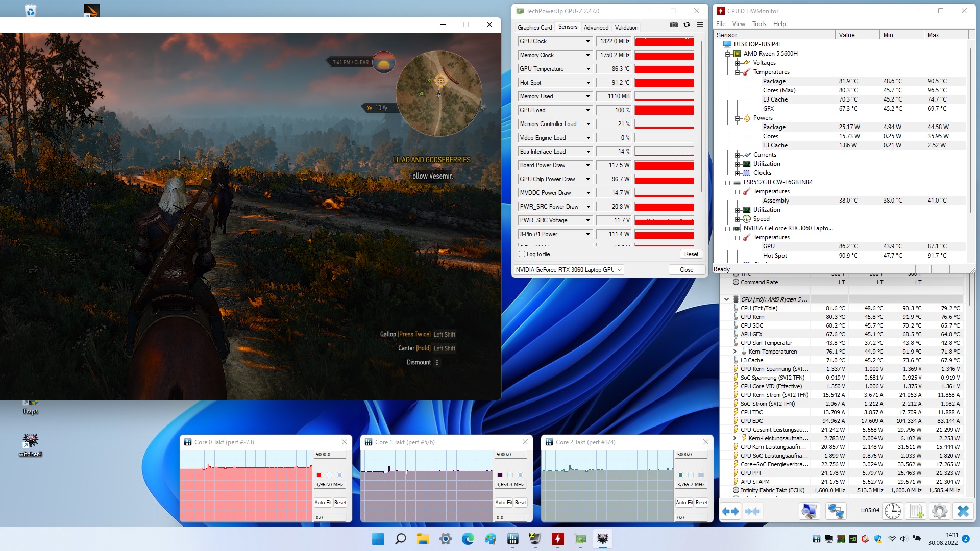This screenshot has width=980, height=551.
Task: Click HWiNFO clock reset icon
Action: pos(892,511)
